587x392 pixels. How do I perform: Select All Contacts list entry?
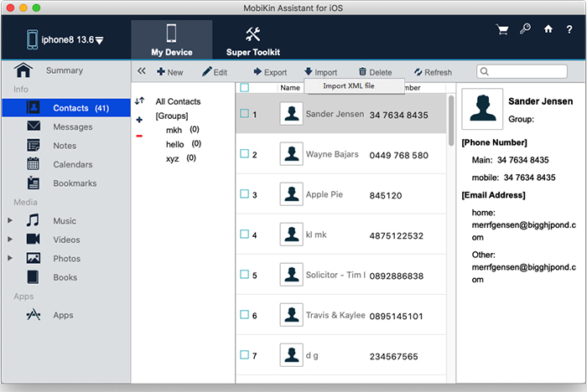[x=178, y=101]
